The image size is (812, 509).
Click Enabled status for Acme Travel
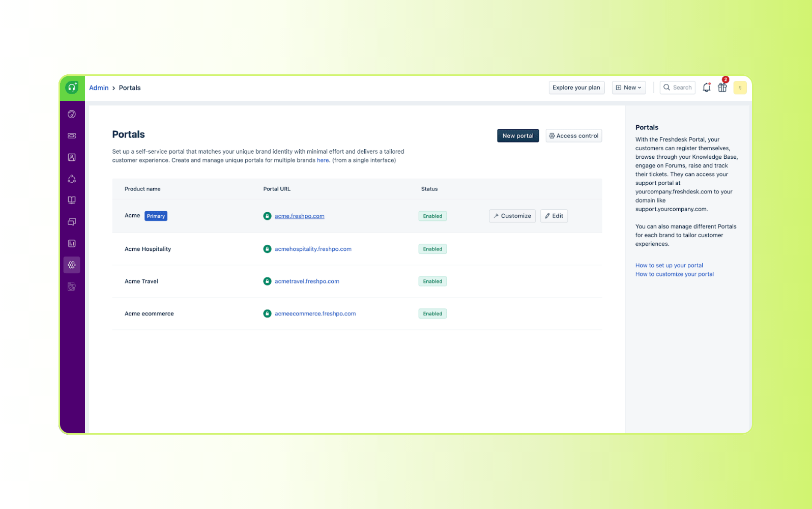432,281
